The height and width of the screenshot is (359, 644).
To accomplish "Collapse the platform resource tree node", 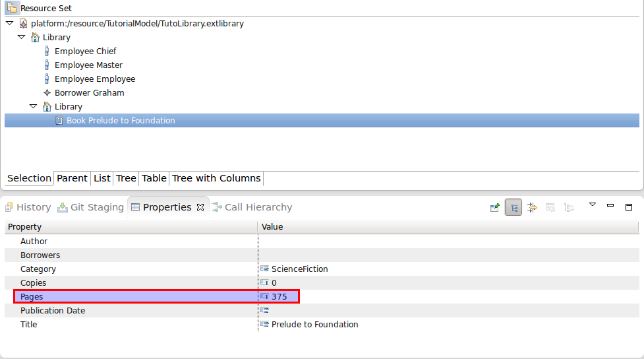I will [9, 23].
